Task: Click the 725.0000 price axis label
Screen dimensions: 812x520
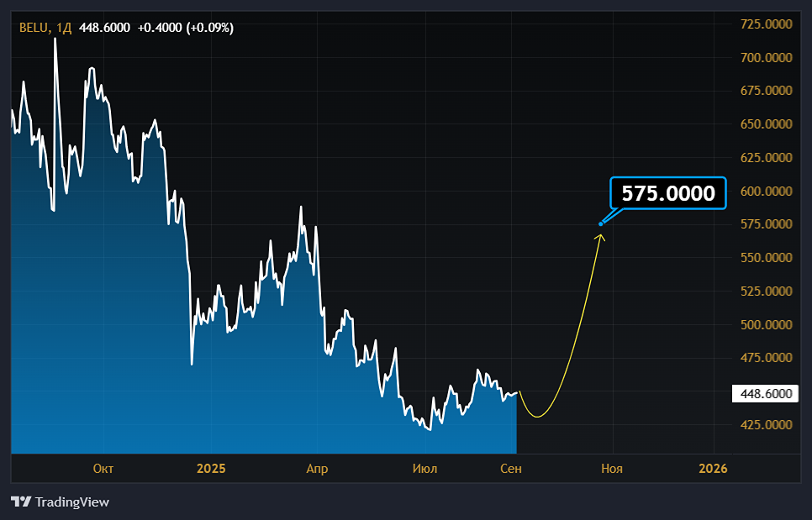Action: (x=767, y=24)
